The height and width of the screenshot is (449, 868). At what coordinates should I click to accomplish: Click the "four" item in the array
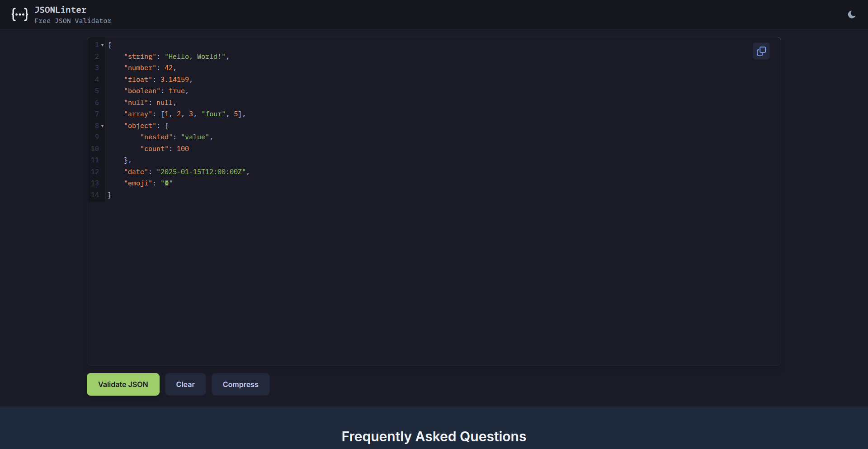coord(213,114)
